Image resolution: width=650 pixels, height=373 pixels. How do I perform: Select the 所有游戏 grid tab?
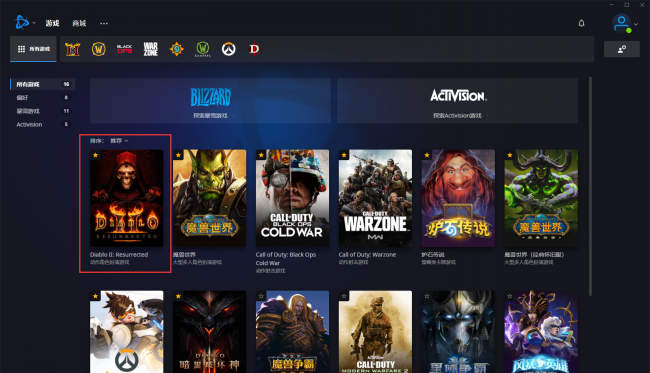[33, 49]
